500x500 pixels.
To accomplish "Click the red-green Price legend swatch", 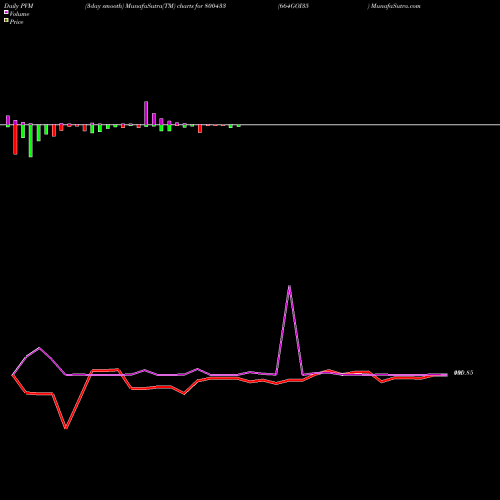I will [x=6, y=20].
